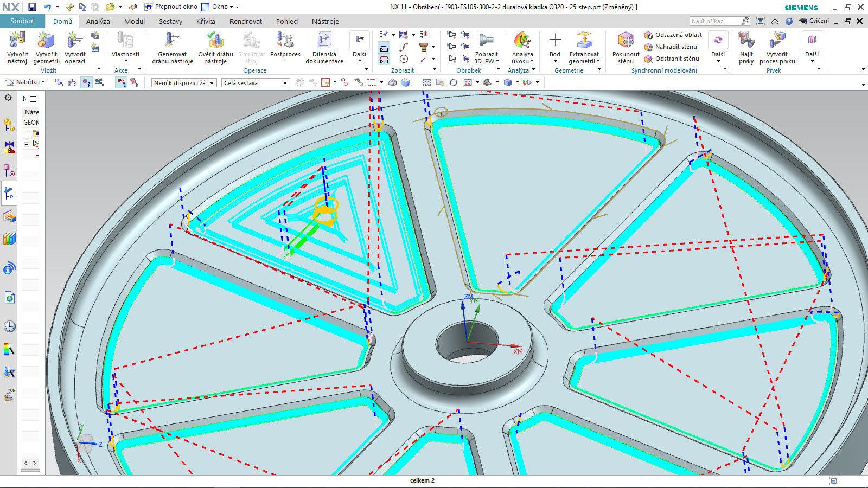
Task: Click Generovat dráhu nástroje
Action: coord(173,48)
